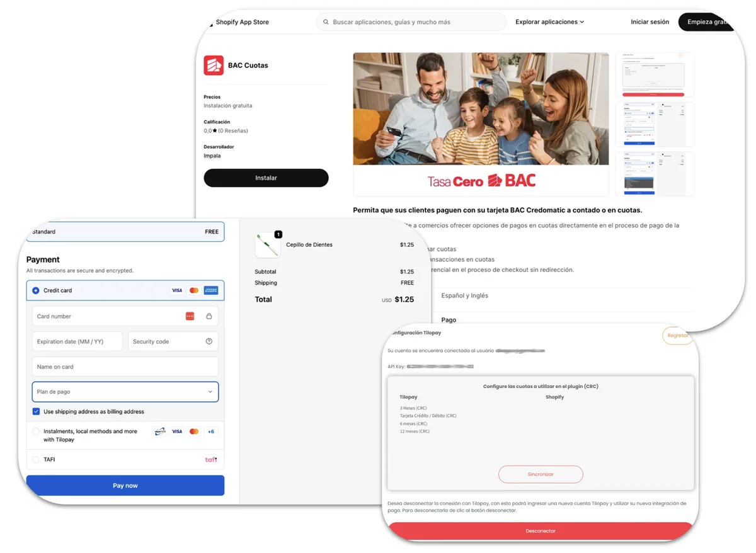Click the search magnifier icon in Shopify App Store
The image size is (756, 553).
click(x=326, y=22)
